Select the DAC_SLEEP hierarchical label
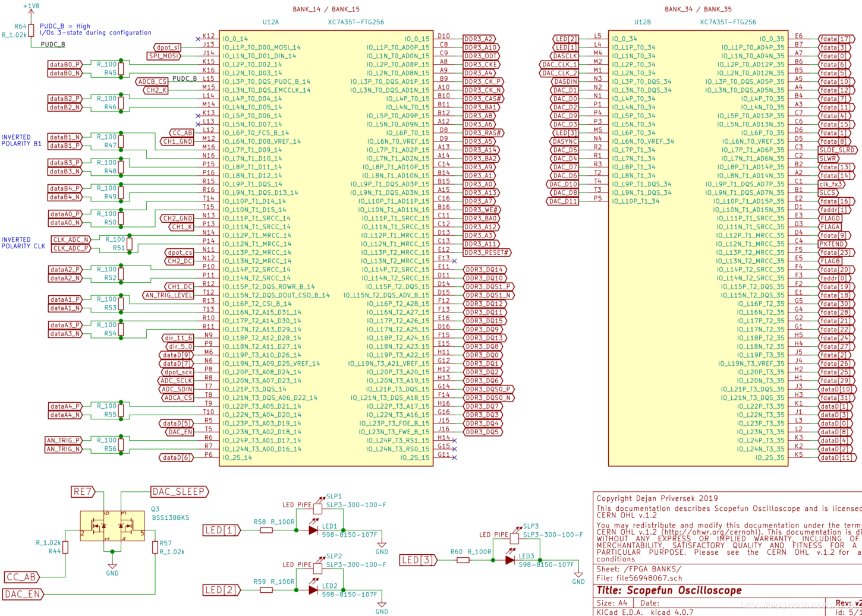This screenshot has height=616, width=862. tap(180, 492)
